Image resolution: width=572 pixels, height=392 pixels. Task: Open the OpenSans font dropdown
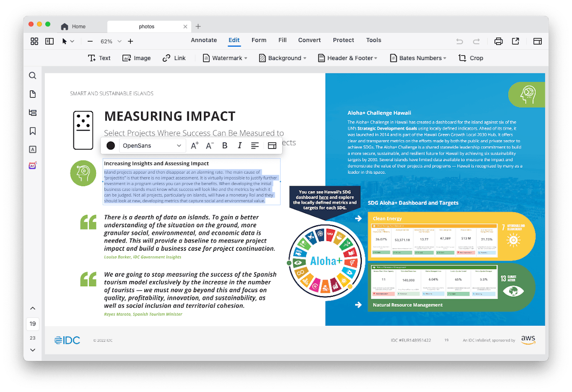[x=152, y=146]
